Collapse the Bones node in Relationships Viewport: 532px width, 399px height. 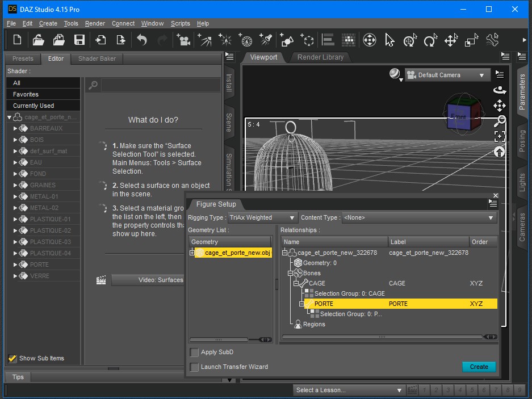tap(290, 273)
